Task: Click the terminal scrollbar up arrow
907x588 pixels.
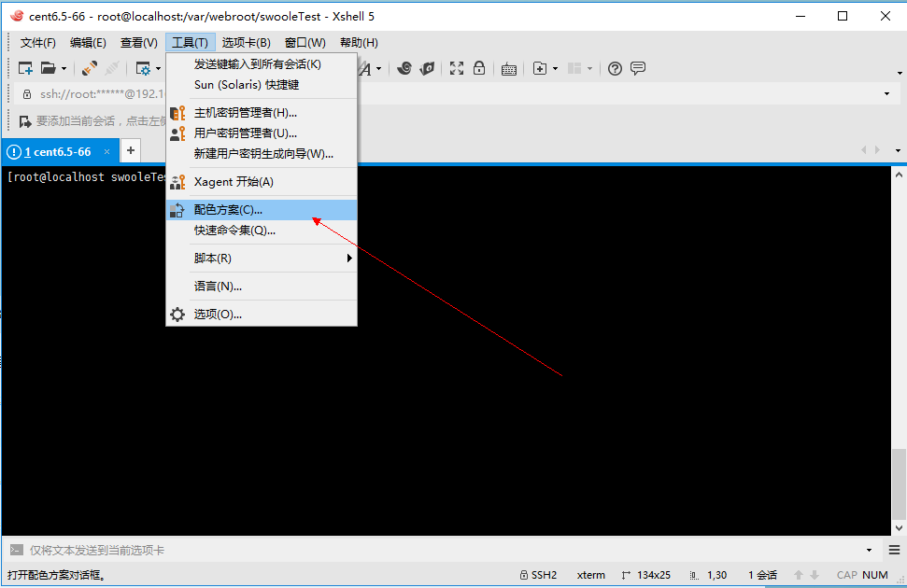Action: tap(899, 175)
